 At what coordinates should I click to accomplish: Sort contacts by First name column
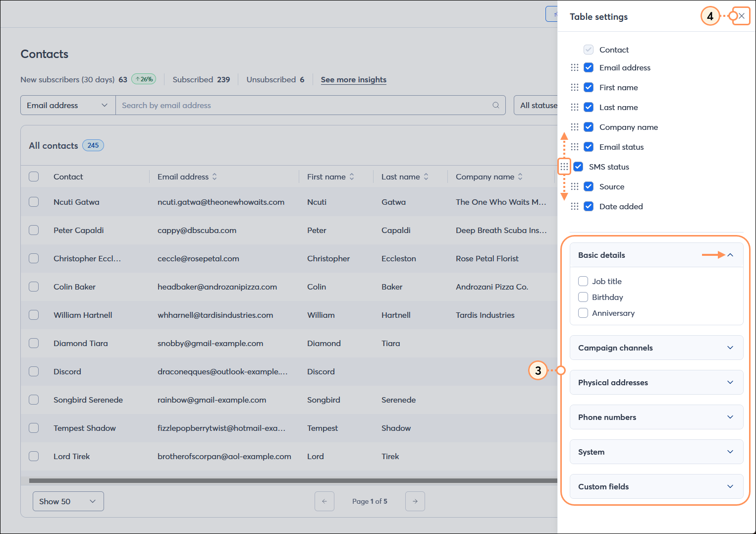click(x=351, y=177)
